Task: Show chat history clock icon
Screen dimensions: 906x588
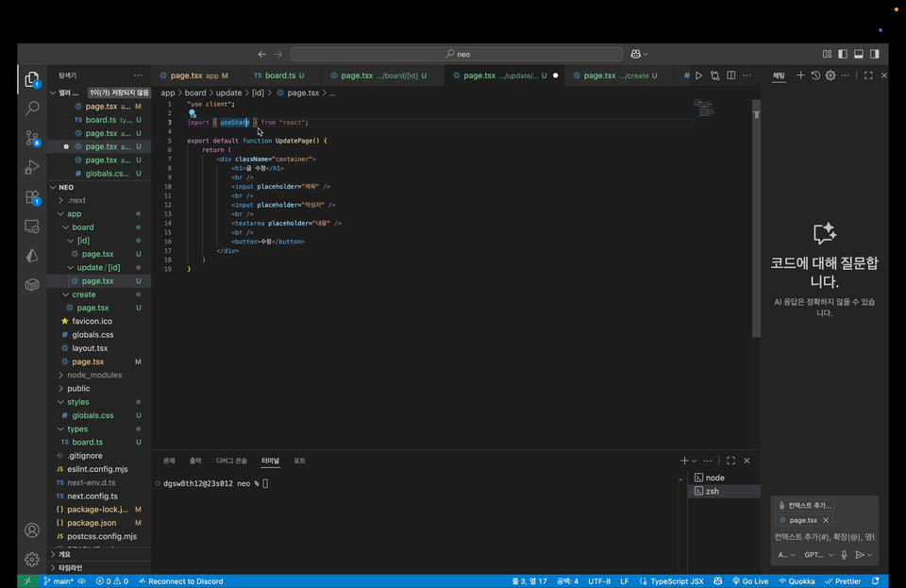Action: click(815, 76)
